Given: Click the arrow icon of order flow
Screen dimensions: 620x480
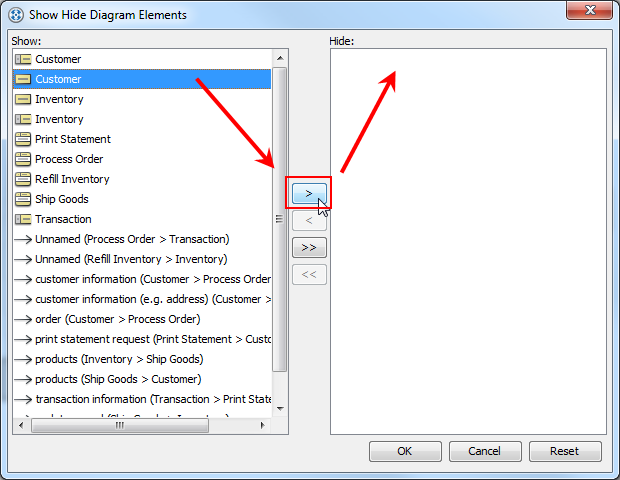Looking at the screenshot, I should [x=23, y=319].
